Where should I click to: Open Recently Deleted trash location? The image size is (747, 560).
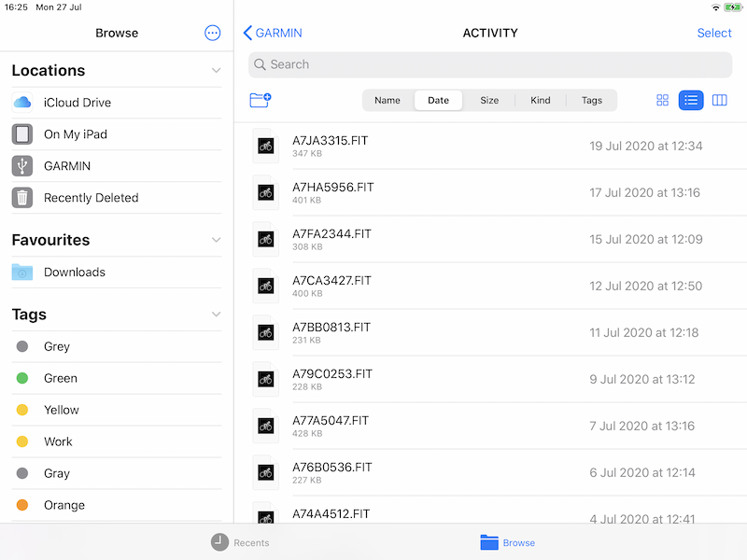coord(91,198)
